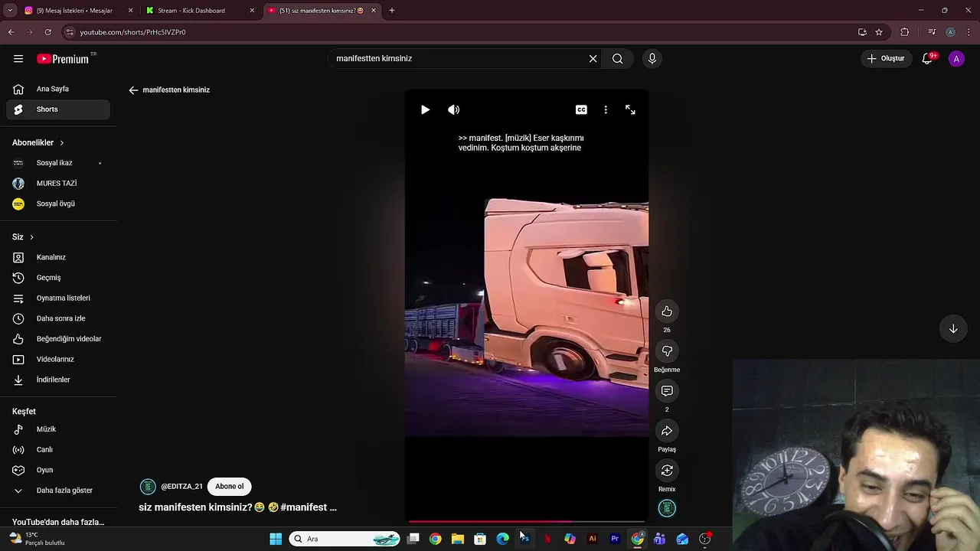Open the video three-dot options menu
The width and height of the screenshot is (980, 551).
click(x=606, y=109)
